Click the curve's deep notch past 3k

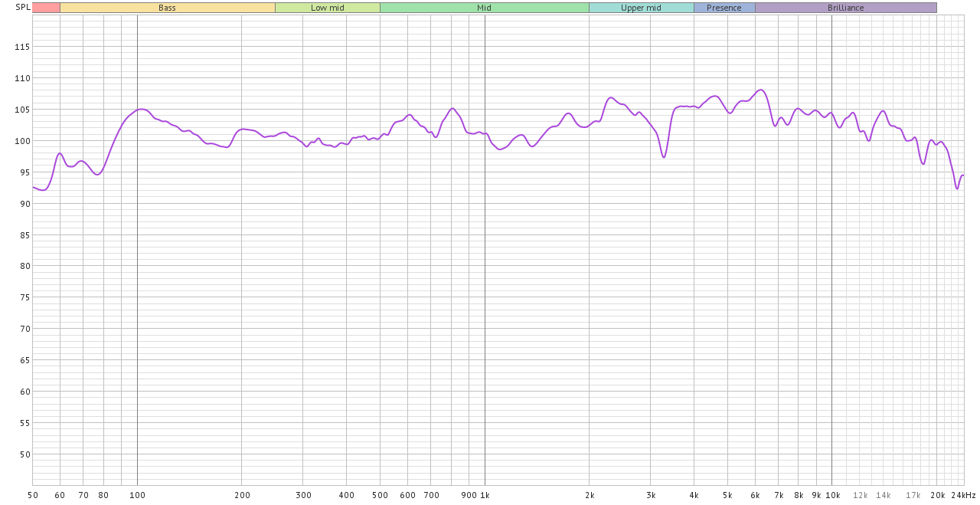[664, 156]
